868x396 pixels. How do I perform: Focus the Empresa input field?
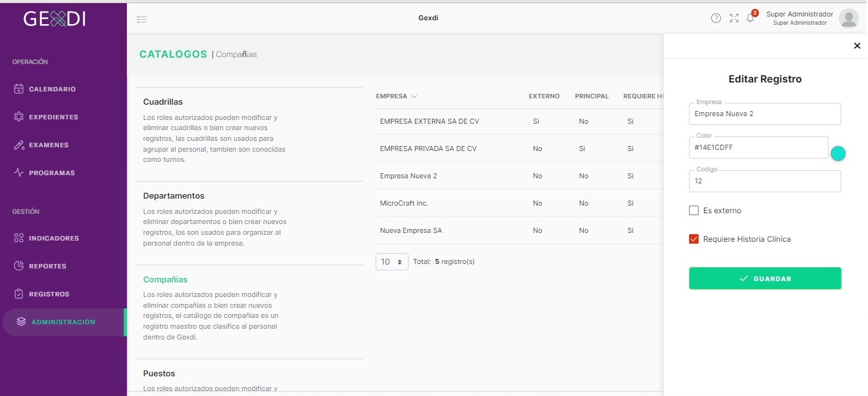765,114
